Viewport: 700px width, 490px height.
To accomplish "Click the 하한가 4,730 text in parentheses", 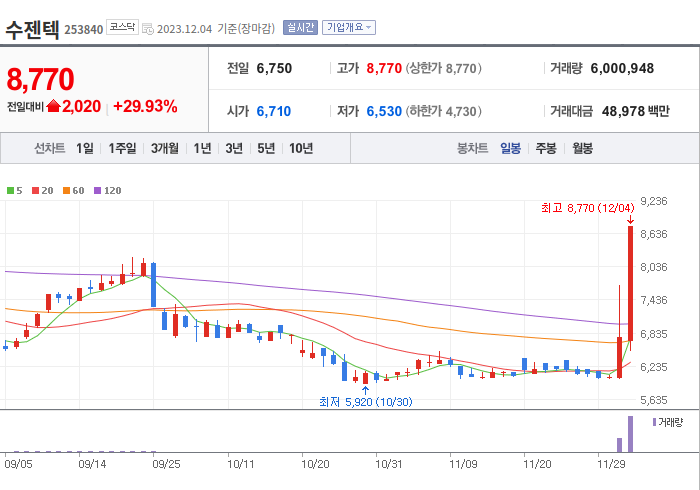I will tap(443, 111).
